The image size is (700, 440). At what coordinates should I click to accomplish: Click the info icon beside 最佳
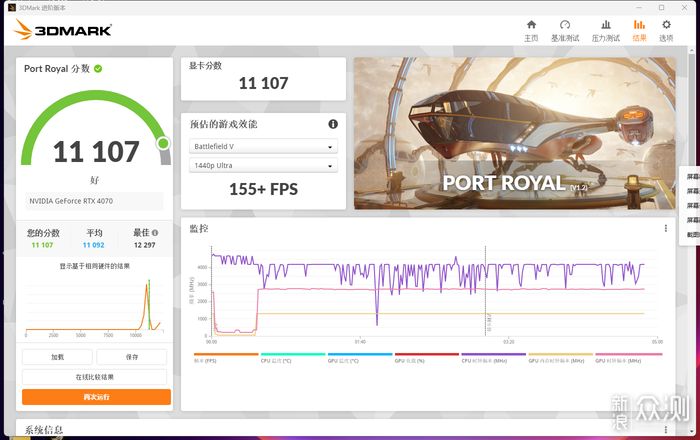click(155, 232)
